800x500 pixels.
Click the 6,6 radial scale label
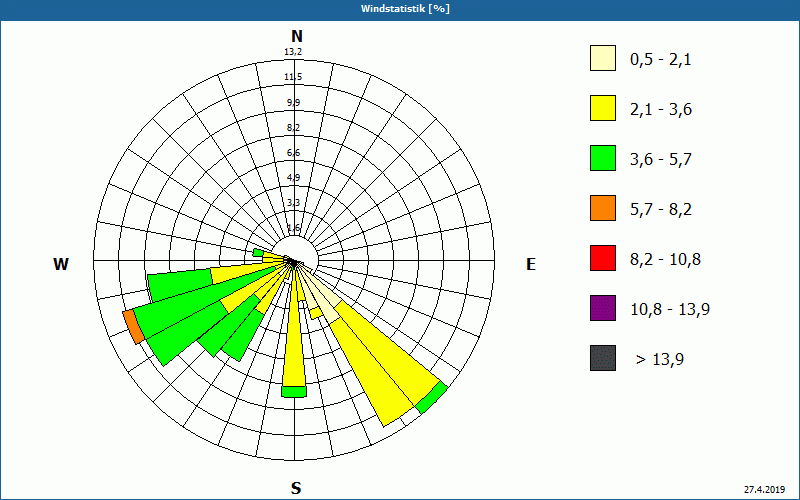tap(293, 153)
